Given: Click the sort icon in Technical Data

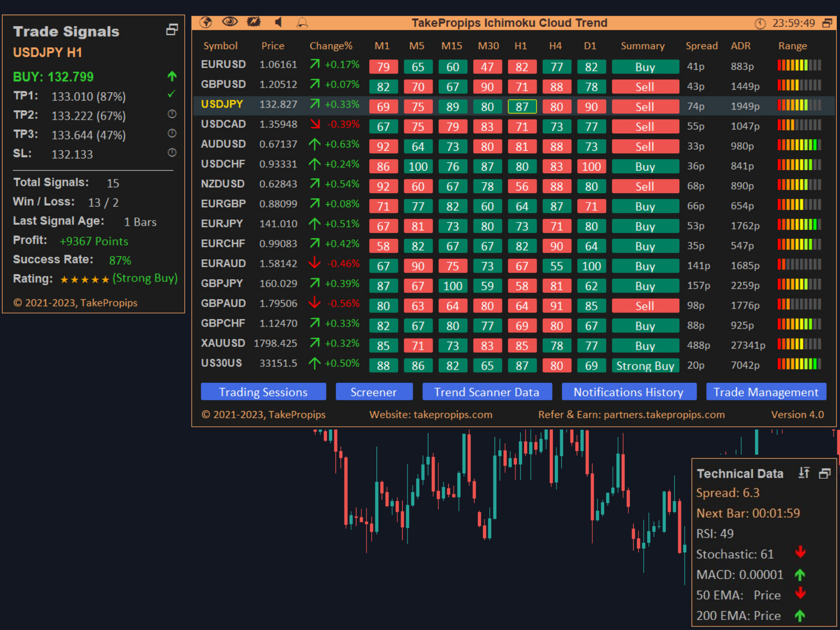Looking at the screenshot, I should click(804, 473).
